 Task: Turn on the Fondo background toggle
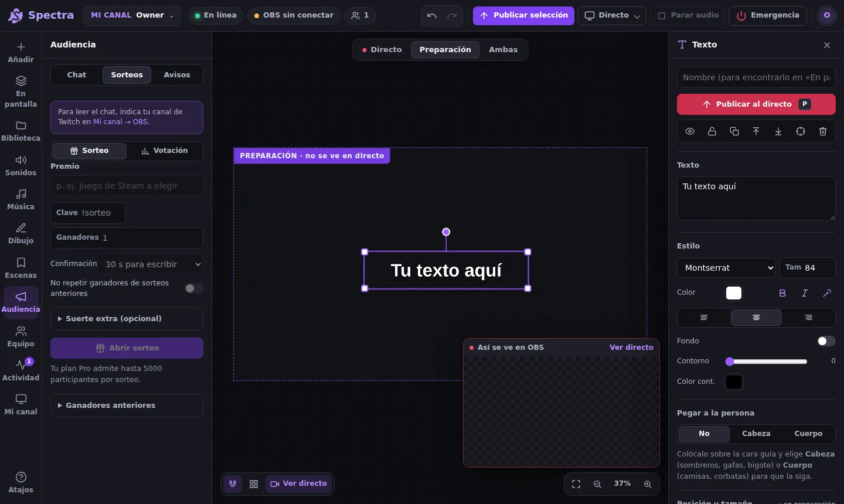pos(826,341)
